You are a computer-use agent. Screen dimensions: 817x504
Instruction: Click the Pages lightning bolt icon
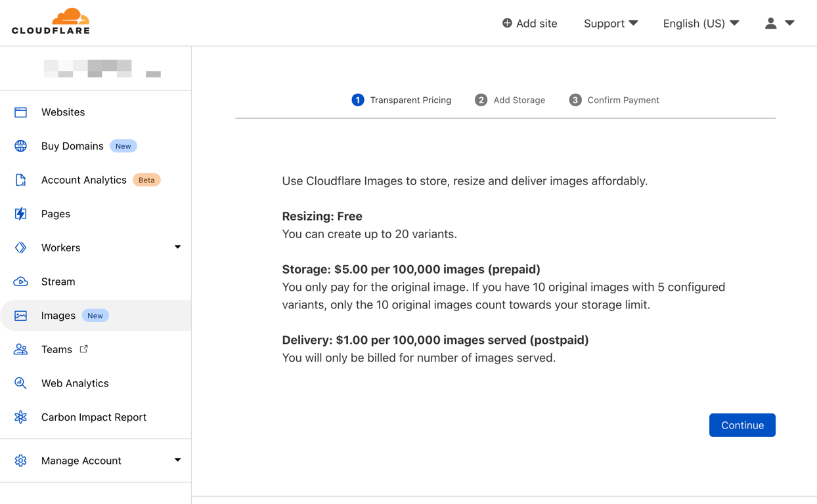[21, 214]
